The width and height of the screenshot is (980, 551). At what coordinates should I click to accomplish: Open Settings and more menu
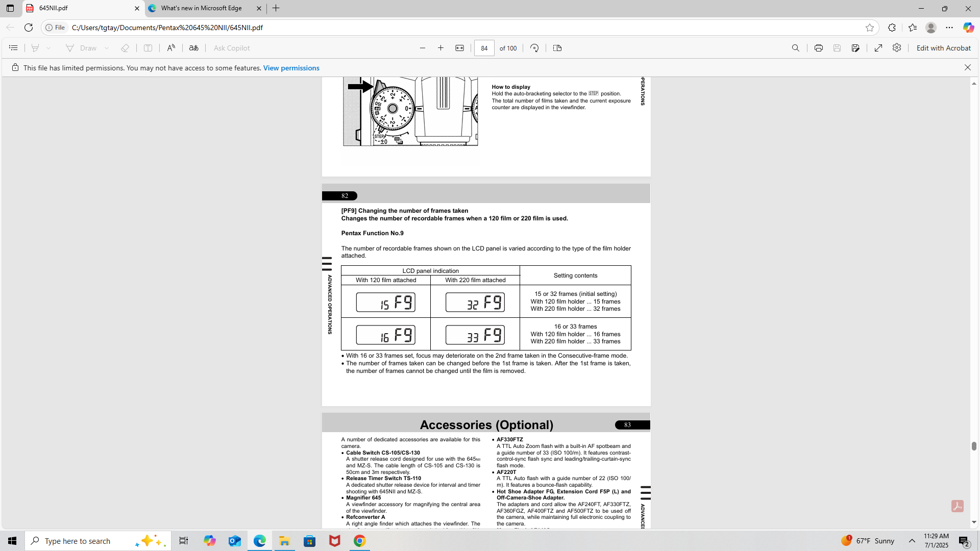click(949, 28)
